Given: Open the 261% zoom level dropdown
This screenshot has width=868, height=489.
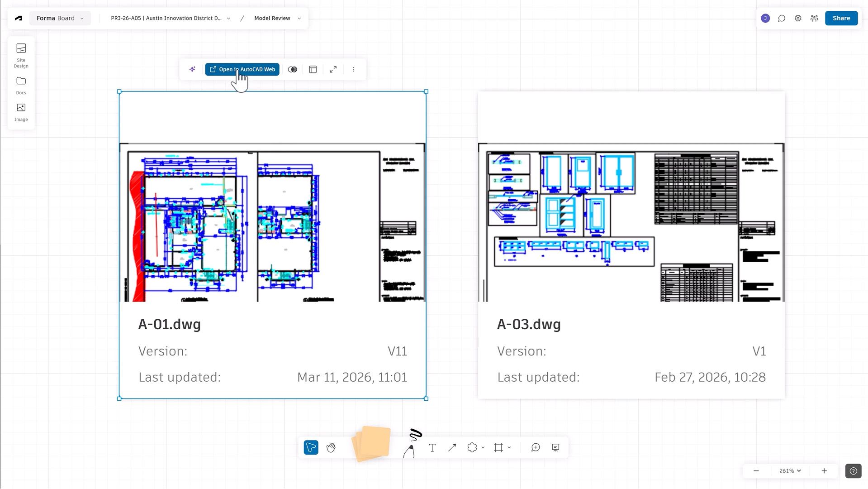Looking at the screenshot, I should point(790,471).
